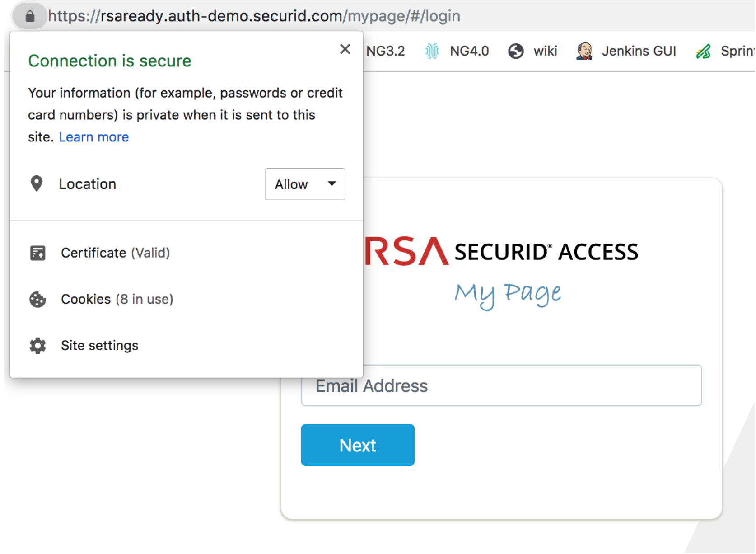This screenshot has width=756, height=554.
Task: Click the Cookies icon
Action: click(x=38, y=299)
